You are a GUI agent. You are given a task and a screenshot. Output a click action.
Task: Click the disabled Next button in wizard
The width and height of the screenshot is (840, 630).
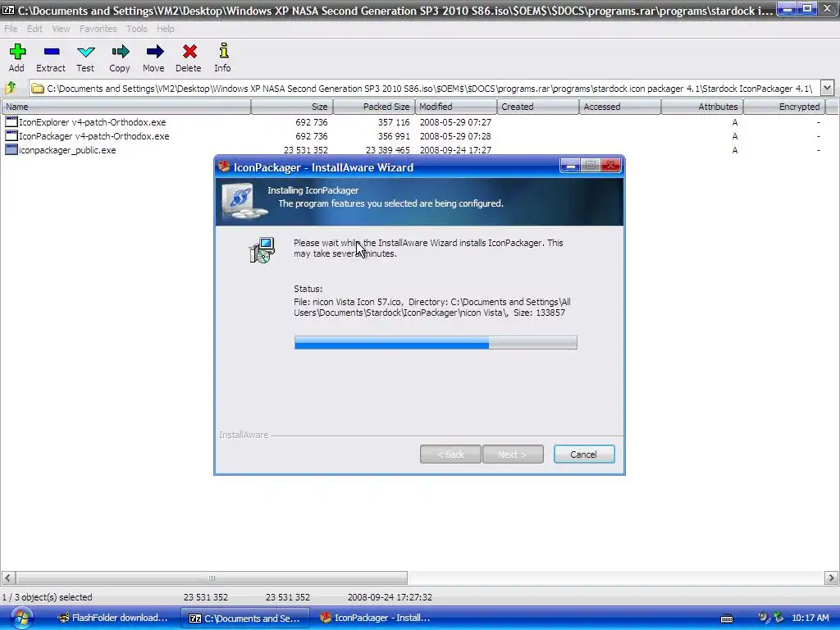click(x=513, y=454)
